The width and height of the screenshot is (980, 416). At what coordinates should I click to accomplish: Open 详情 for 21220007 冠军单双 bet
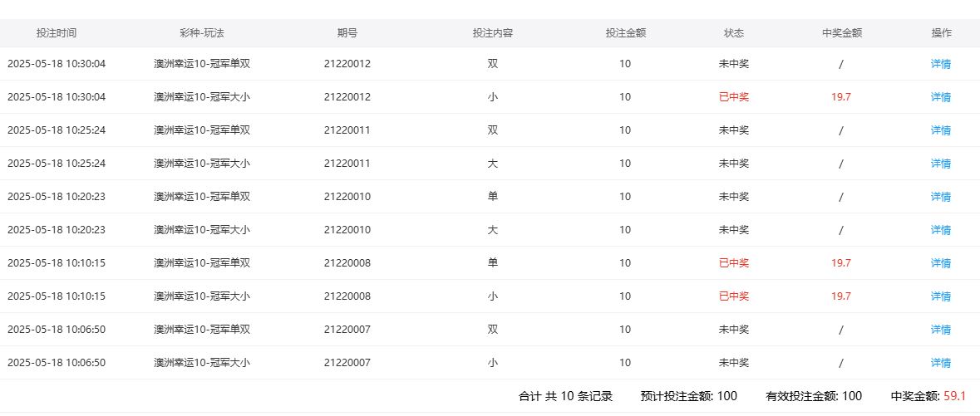click(x=941, y=330)
